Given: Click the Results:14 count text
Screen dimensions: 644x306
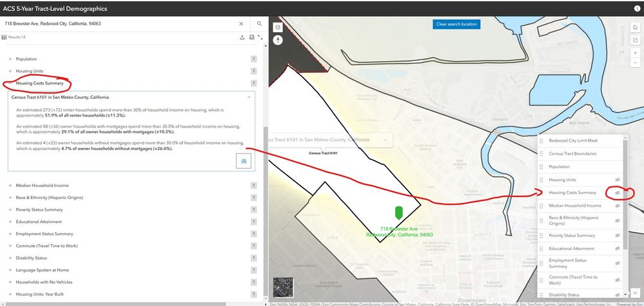Looking at the screenshot, I should 17,37.
